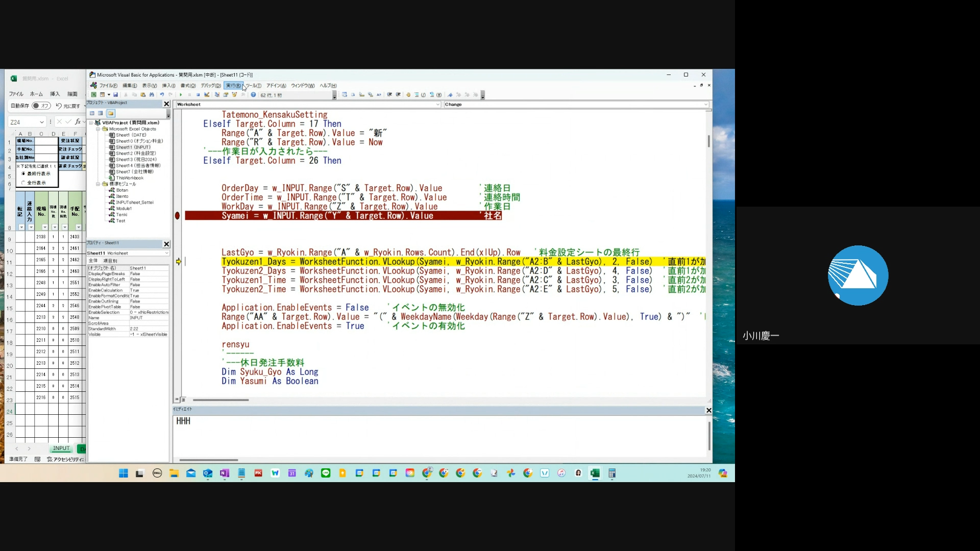
Task: Click the blue Help question mark icon
Action: (x=253, y=95)
